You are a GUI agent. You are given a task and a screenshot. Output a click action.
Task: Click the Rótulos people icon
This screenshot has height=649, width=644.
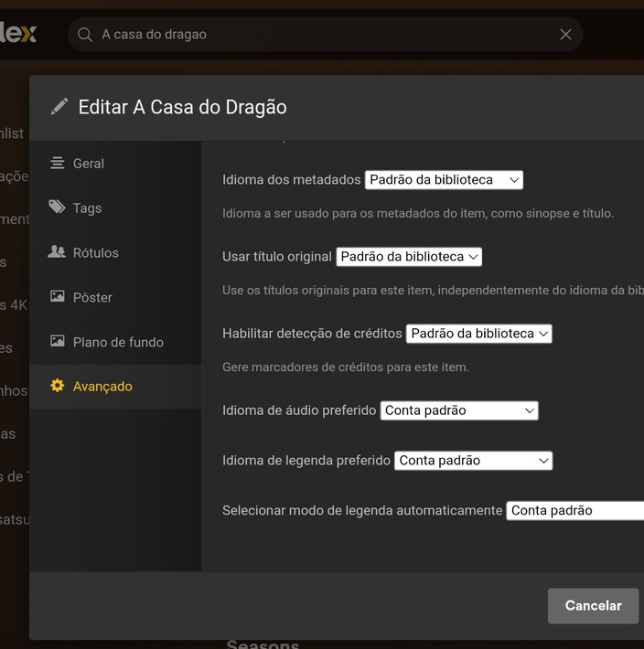(x=57, y=251)
